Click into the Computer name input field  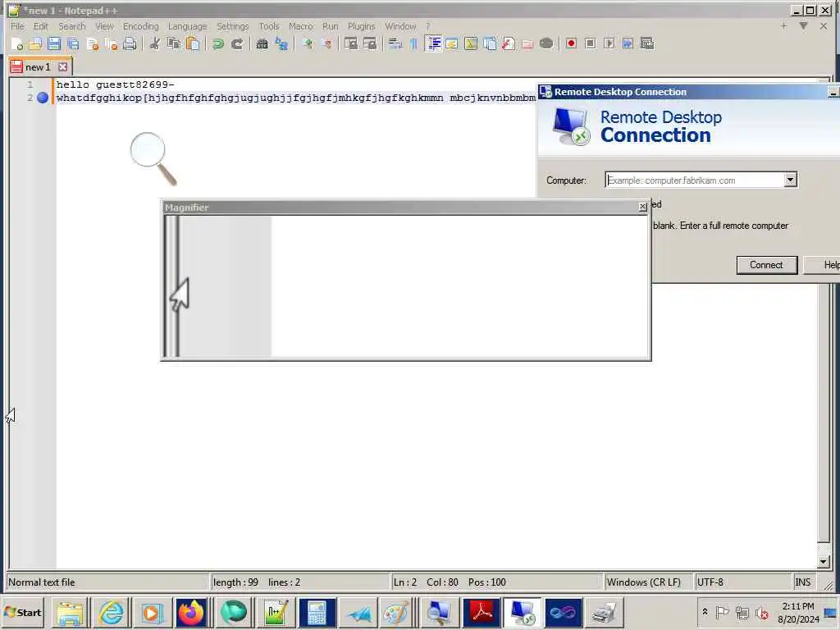(694, 180)
